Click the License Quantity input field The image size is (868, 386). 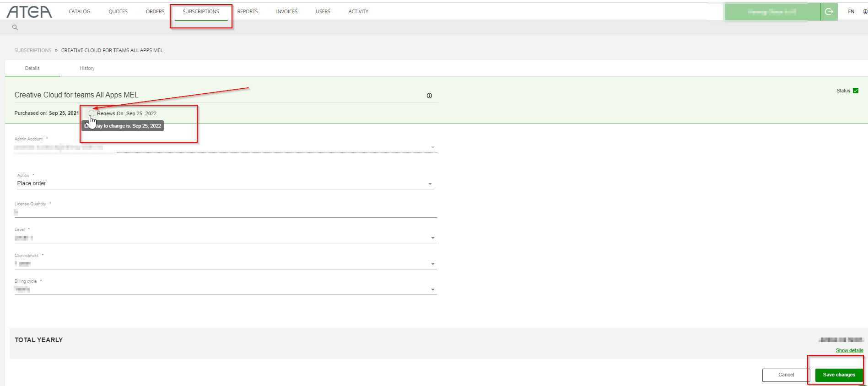pos(226,212)
